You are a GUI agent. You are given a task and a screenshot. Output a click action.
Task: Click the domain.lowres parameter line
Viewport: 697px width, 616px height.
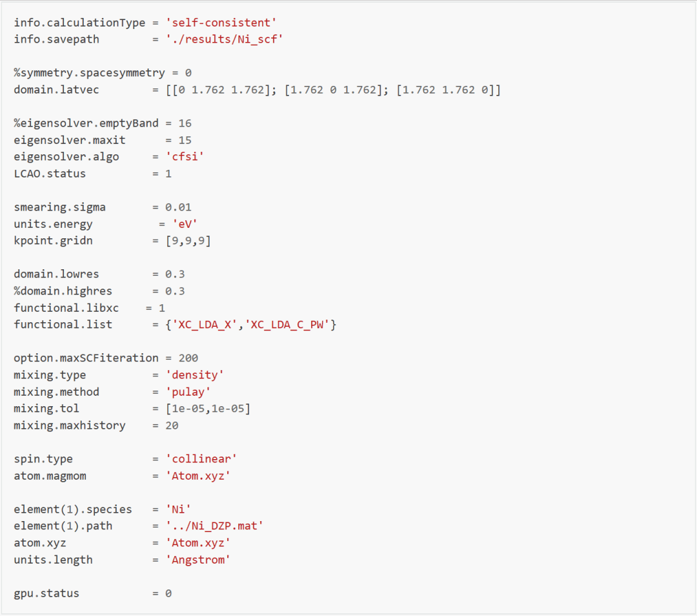coord(99,274)
